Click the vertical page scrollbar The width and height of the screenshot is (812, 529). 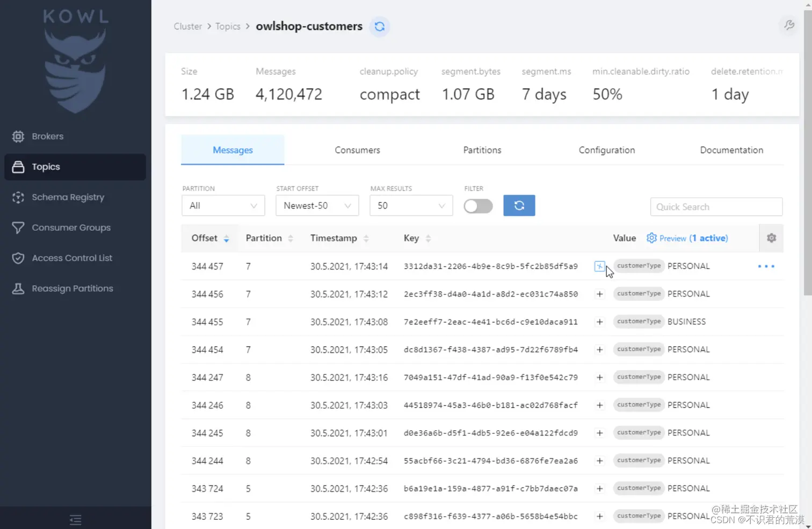click(808, 153)
